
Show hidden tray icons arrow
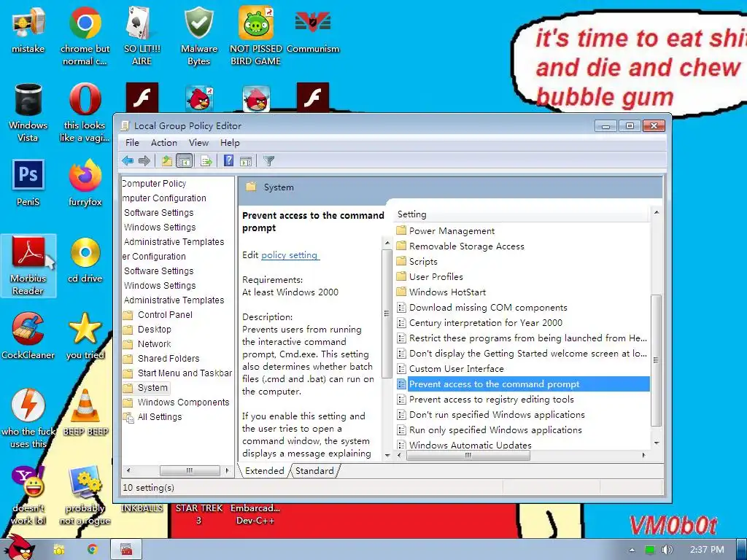[x=632, y=550]
